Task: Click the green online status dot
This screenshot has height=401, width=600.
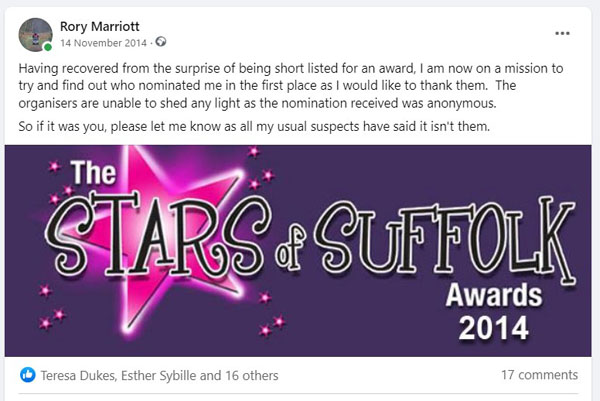Action: (x=48, y=47)
